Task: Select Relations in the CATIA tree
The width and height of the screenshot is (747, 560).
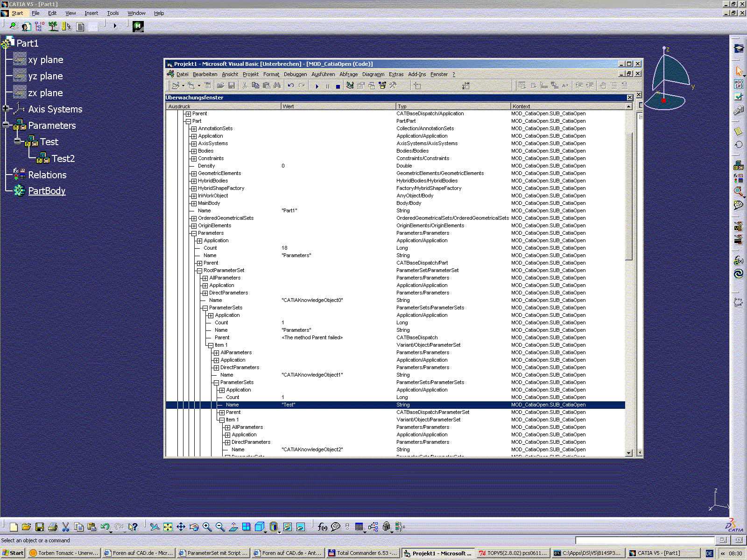Action: click(x=47, y=175)
